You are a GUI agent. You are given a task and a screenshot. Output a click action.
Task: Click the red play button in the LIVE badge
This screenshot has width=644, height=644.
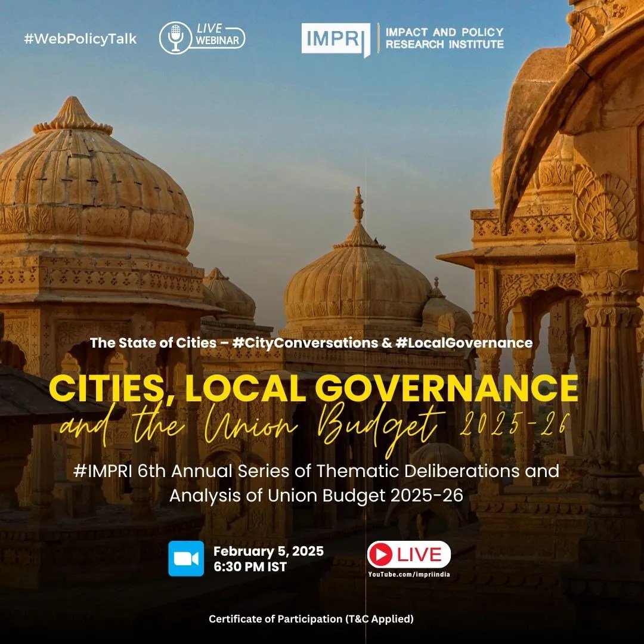[380, 555]
